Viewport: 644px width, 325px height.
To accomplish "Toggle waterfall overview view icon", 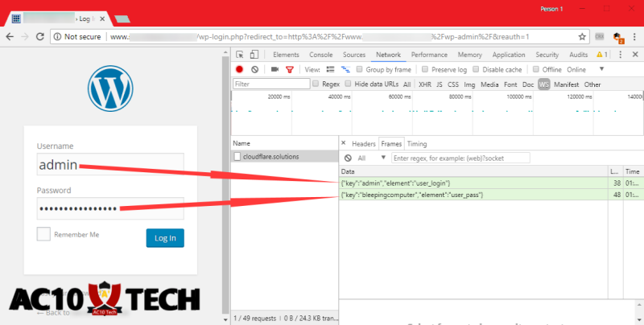I will point(345,69).
